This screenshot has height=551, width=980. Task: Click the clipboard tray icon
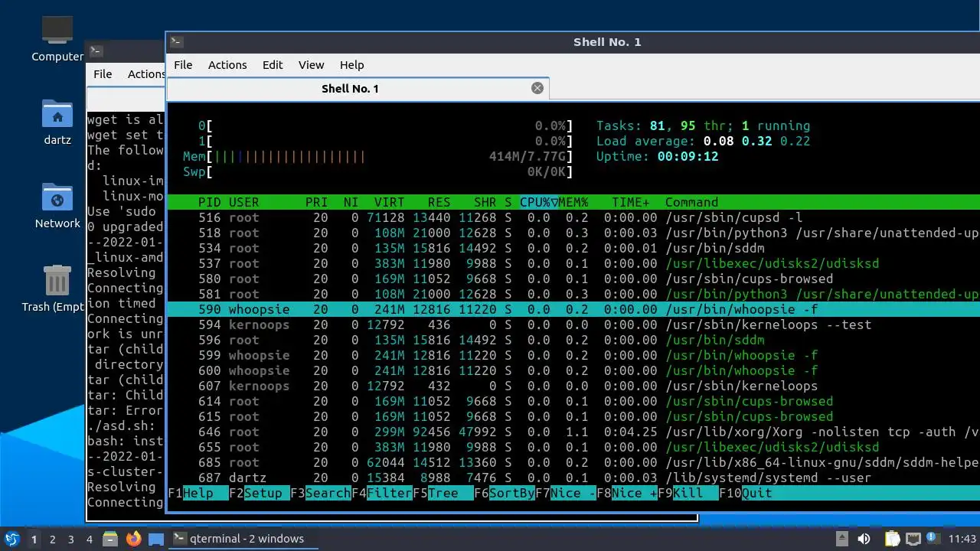(x=892, y=539)
